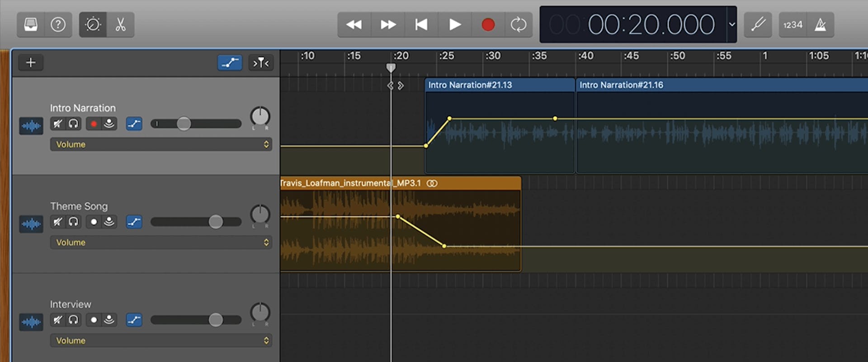Solo the Theme Song track
Screen dimensions: 868x362
tap(73, 222)
